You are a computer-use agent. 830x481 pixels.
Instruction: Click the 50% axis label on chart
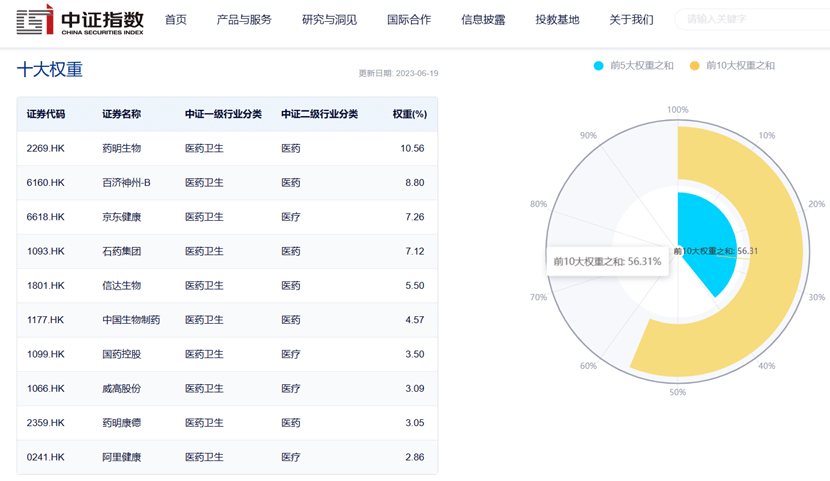coord(678,392)
